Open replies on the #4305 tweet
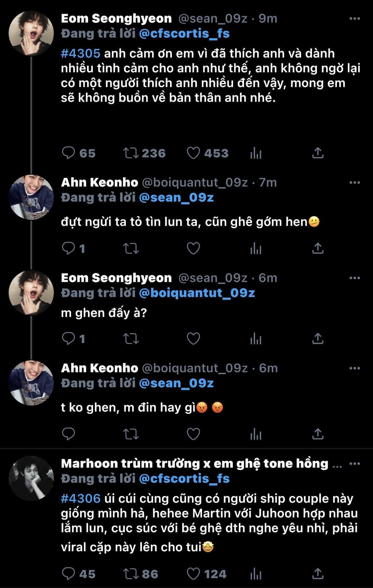Viewport: 373px width, 588px height. coord(68,153)
